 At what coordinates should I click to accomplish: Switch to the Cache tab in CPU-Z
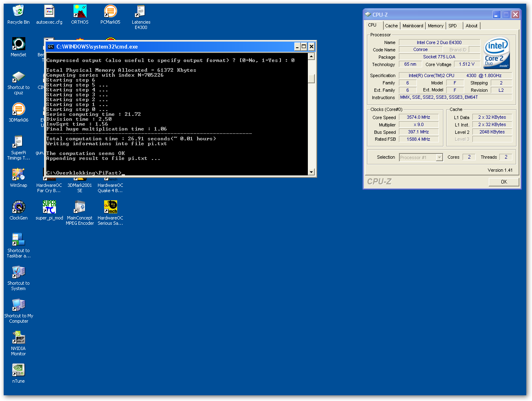[x=391, y=26]
